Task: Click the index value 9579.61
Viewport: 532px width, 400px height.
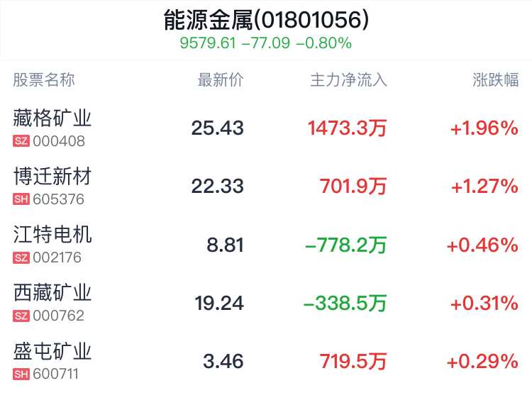Action: (x=208, y=43)
